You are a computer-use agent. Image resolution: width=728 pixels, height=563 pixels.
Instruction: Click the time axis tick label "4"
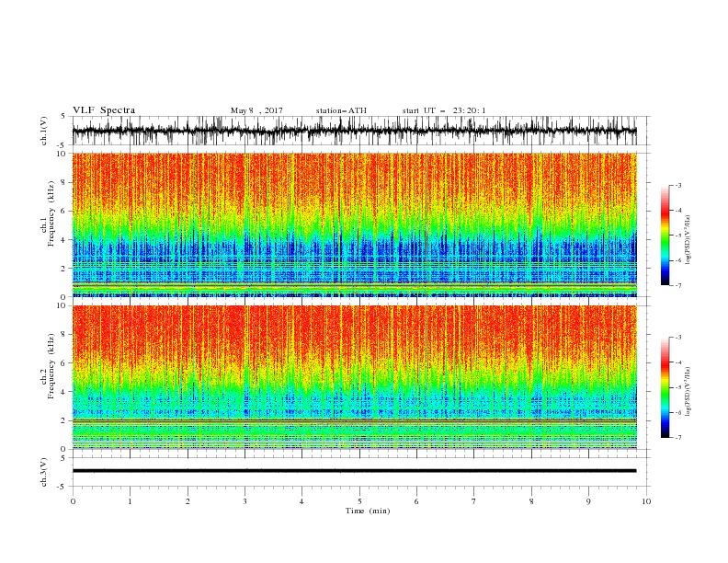coord(301,501)
